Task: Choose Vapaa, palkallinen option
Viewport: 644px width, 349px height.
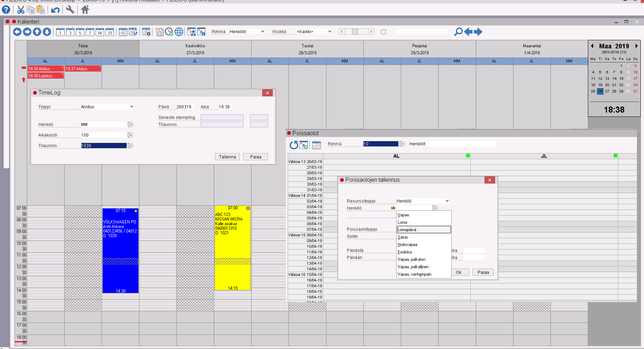Action: 424,267
